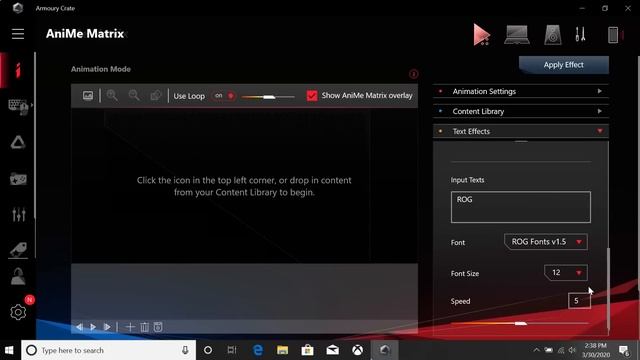Click the laptop system icon in the header
This screenshot has height=360, width=640.
517,35
